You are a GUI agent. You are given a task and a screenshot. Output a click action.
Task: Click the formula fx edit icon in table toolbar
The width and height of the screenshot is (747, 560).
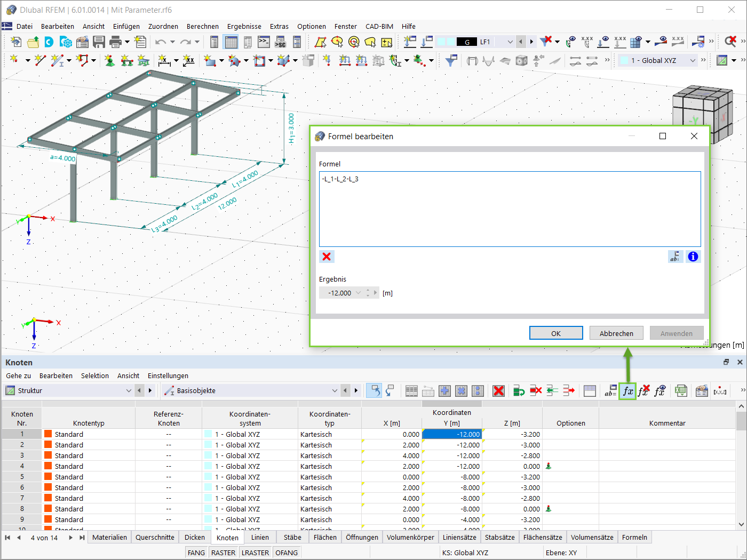coord(627,391)
